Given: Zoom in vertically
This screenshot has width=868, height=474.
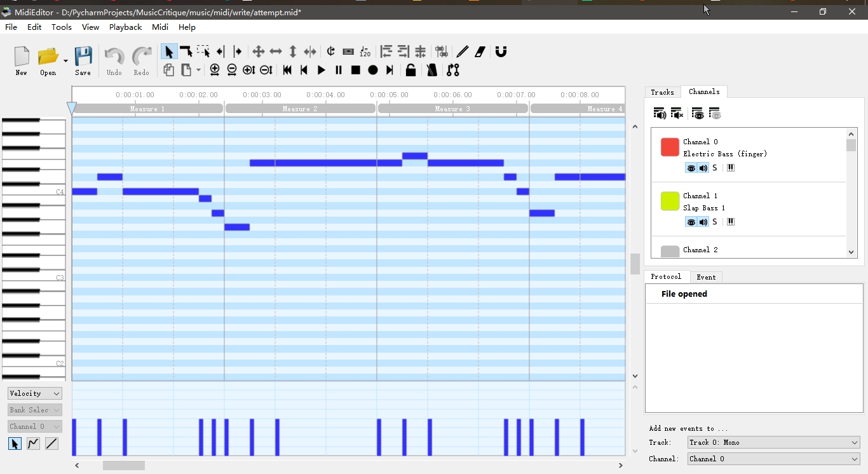Looking at the screenshot, I should [249, 70].
